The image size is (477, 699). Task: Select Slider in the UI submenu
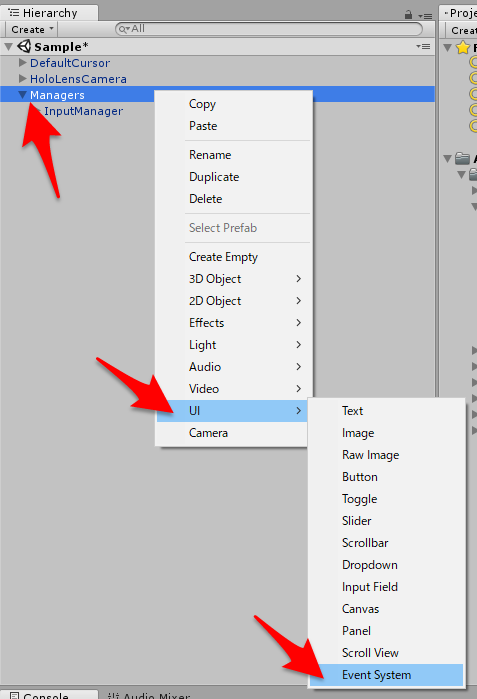coord(386,521)
